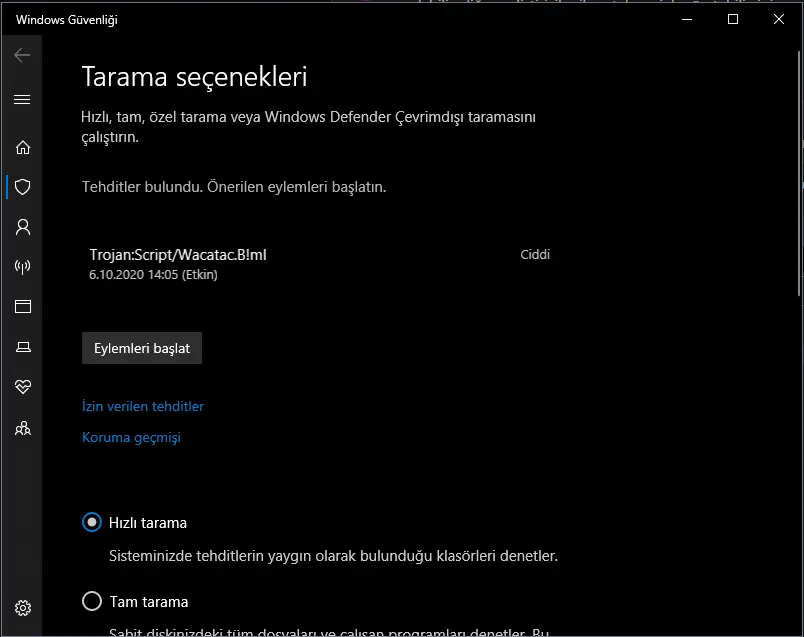Open Device security laptop icon

[x=22, y=347]
